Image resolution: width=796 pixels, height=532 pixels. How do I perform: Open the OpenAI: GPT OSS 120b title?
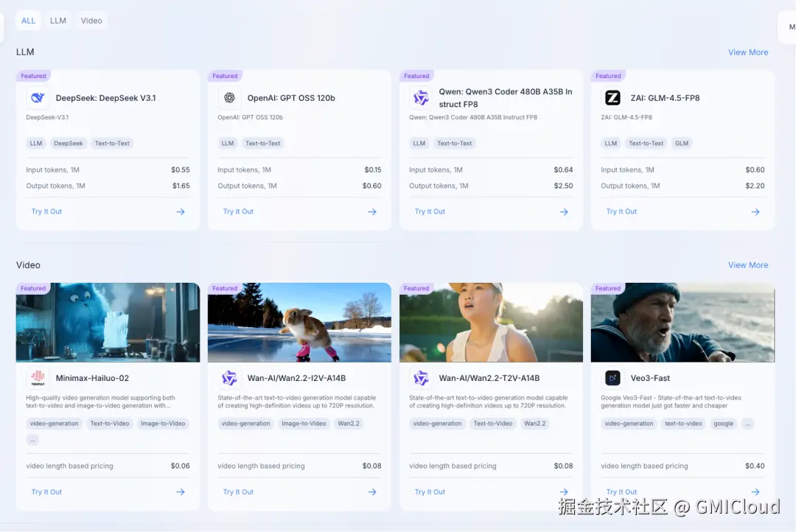[x=291, y=98]
